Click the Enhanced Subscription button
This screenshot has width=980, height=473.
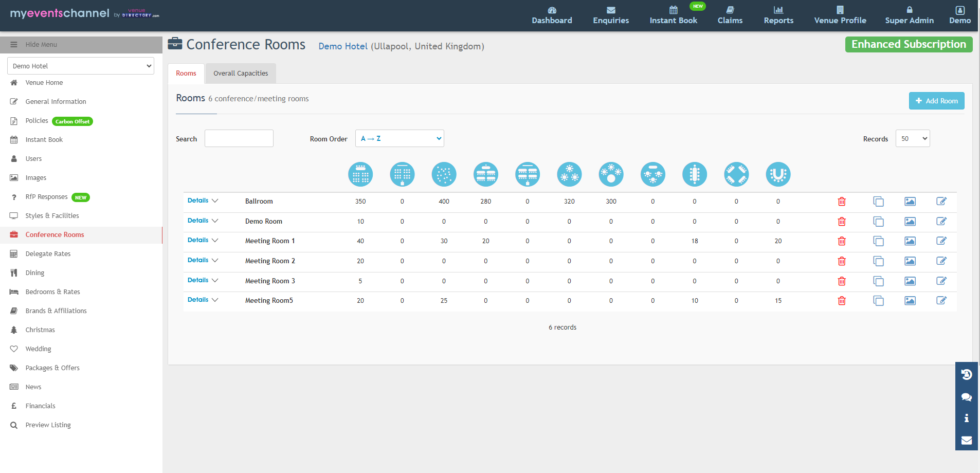909,44
